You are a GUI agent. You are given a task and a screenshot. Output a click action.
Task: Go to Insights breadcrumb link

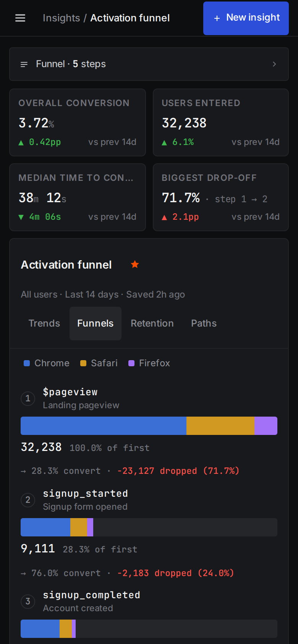click(x=61, y=18)
